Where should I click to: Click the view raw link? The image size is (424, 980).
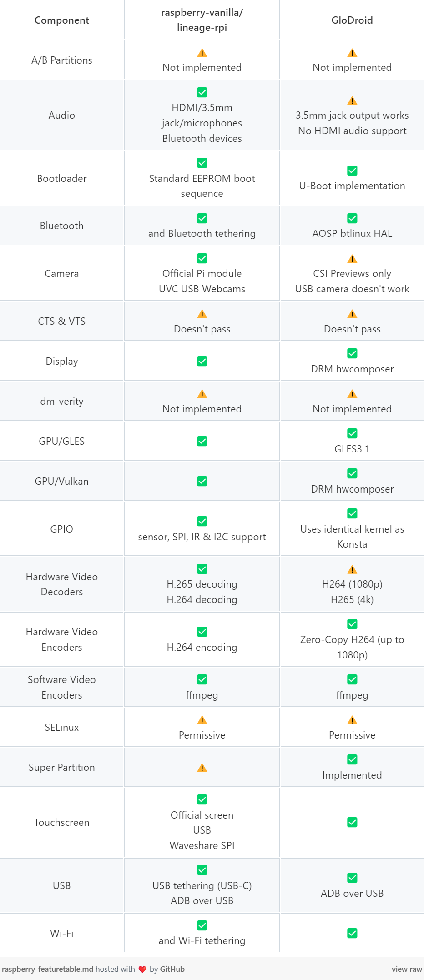[x=407, y=969]
